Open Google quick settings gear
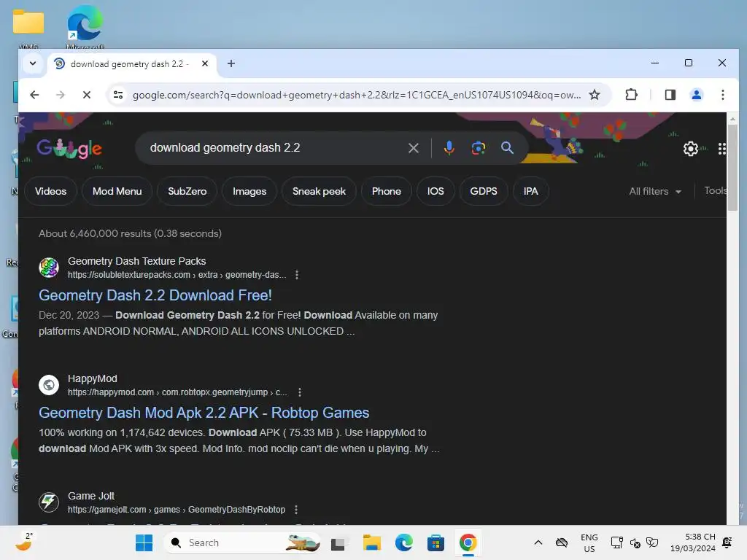Image resolution: width=747 pixels, height=560 pixels. [x=690, y=149]
